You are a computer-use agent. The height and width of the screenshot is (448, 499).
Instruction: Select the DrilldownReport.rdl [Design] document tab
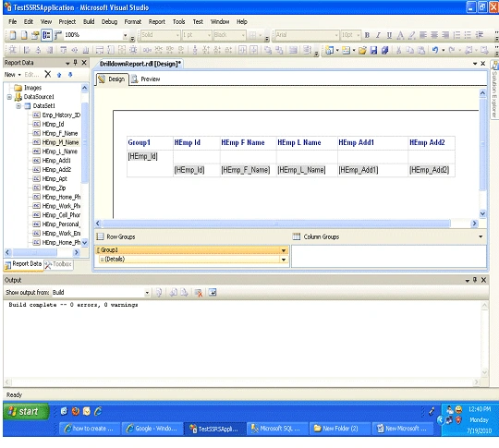(140, 64)
